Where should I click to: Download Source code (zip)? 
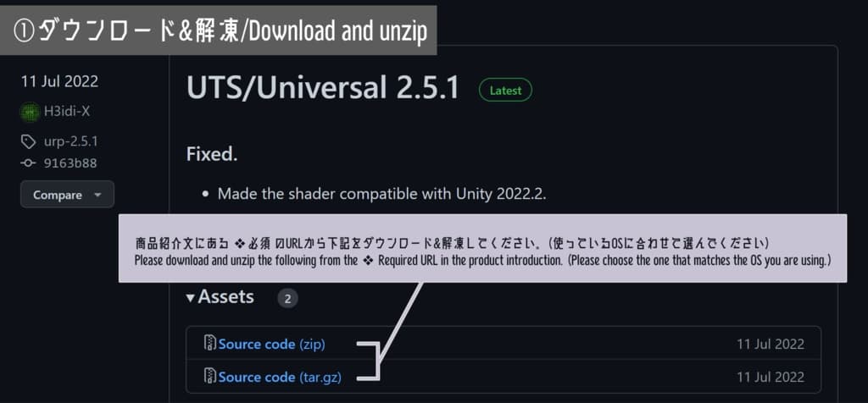tap(272, 345)
